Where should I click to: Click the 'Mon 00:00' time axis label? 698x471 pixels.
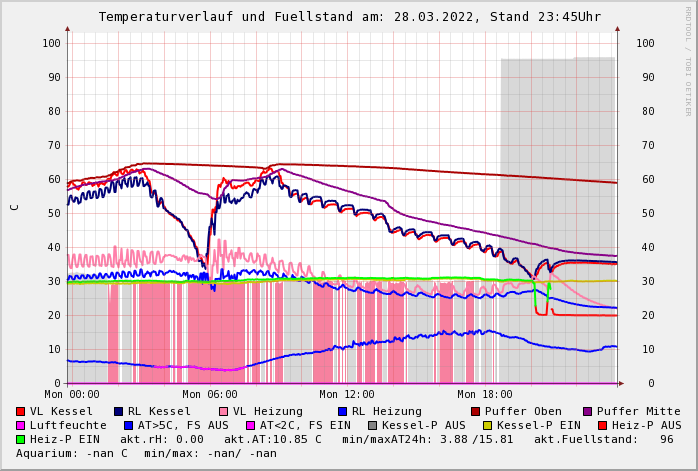(x=72, y=394)
